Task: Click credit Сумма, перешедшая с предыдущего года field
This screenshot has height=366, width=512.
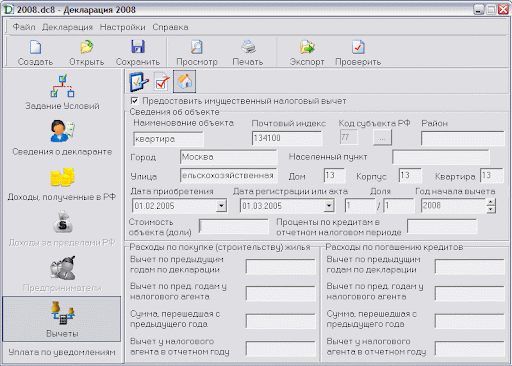Action: point(470,321)
